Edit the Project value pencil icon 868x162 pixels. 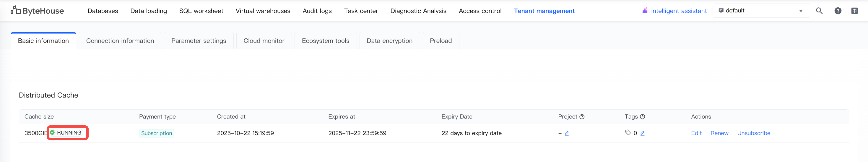coord(567,133)
